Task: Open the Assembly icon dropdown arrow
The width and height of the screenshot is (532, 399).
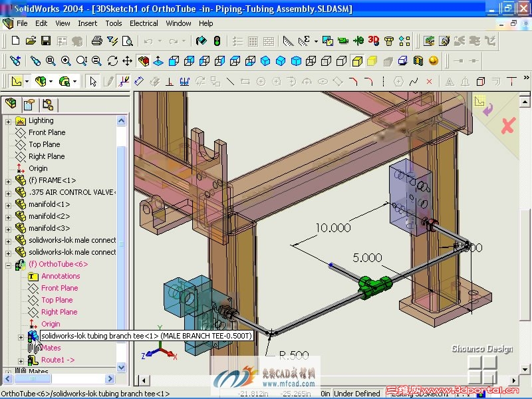Action: coord(75,81)
